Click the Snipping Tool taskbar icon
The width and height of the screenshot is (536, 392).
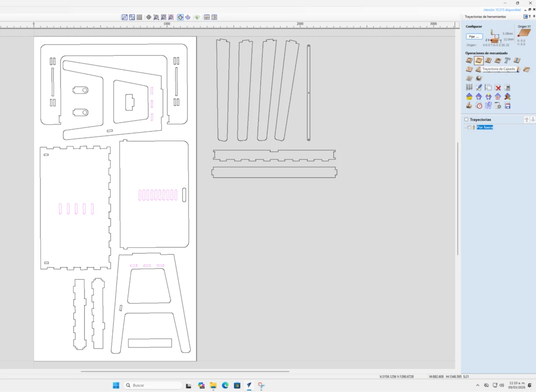point(261,385)
